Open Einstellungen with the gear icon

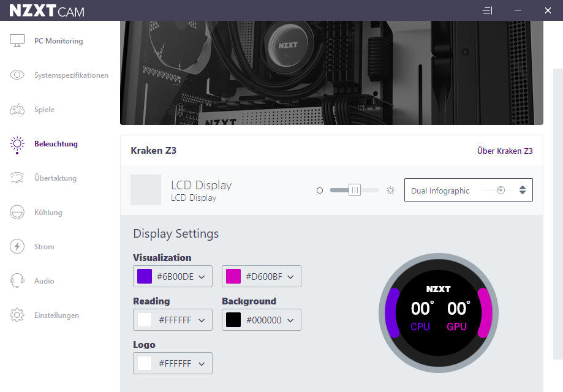click(x=17, y=315)
